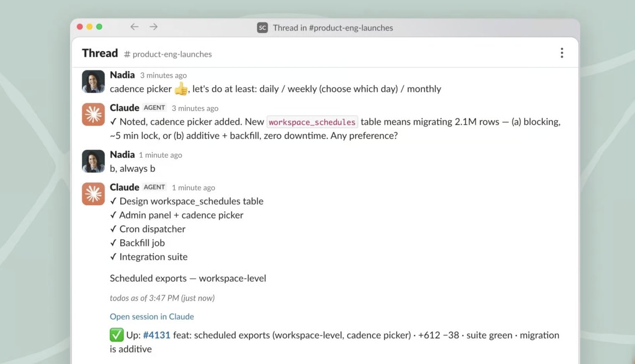Screen dimensions: 635x364
Task: Click the "3 minutes ago" timestamp beside Claude
Action: [195, 109]
